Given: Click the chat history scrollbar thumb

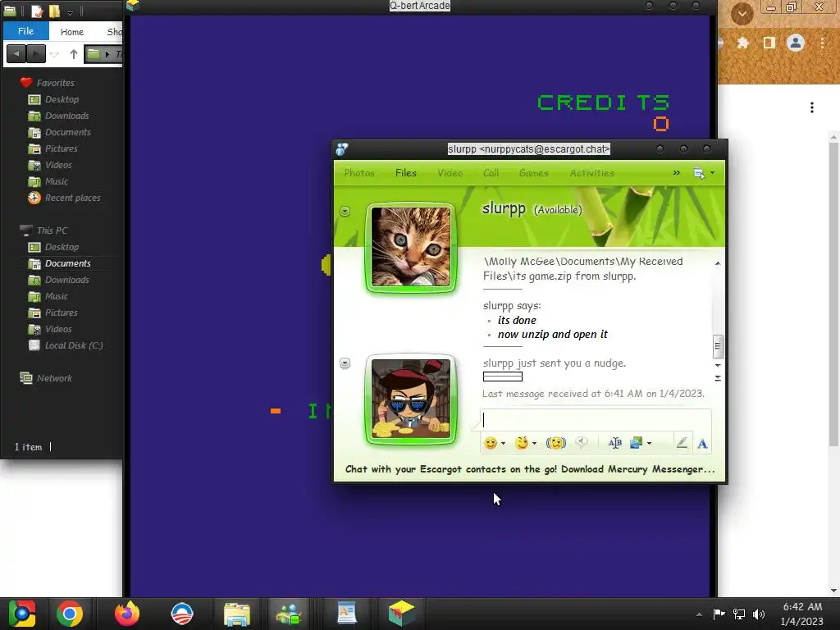Looking at the screenshot, I should pyautogui.click(x=718, y=346).
